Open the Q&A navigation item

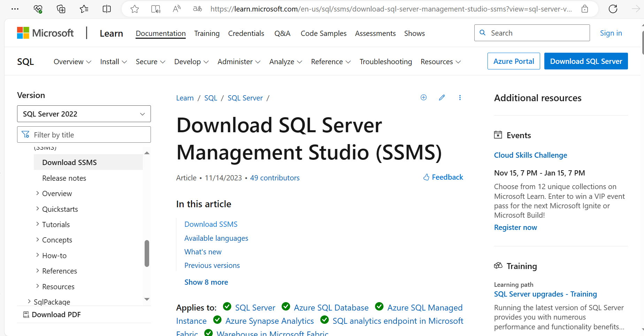coord(282,33)
